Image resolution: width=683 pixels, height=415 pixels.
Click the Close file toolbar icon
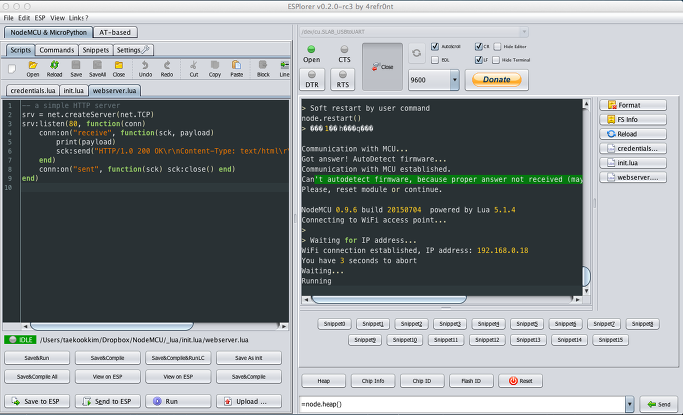point(118,69)
